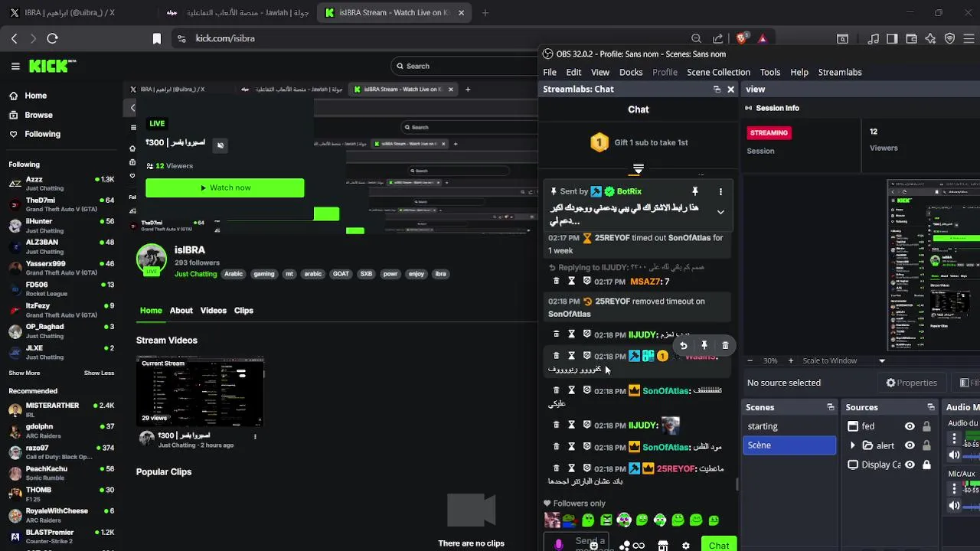980x551 pixels.
Task: Click shield icon on SonOfAtlas's last message
Action: [x=586, y=447]
